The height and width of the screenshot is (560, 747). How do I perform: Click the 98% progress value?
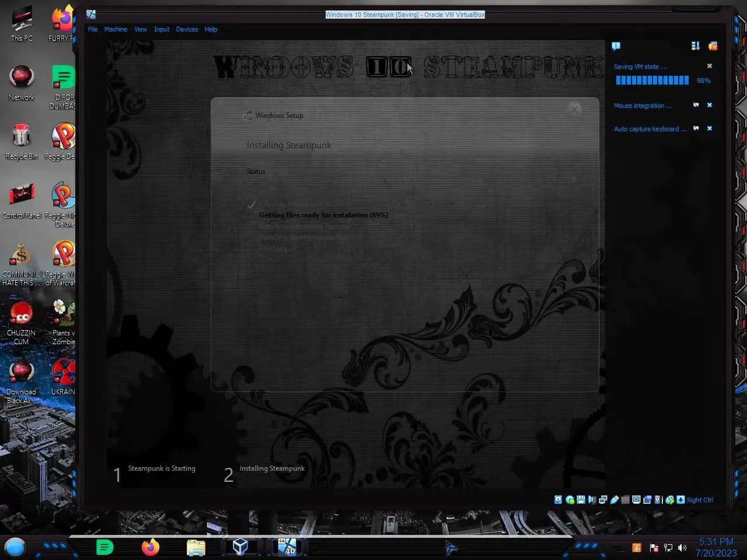coord(703,80)
